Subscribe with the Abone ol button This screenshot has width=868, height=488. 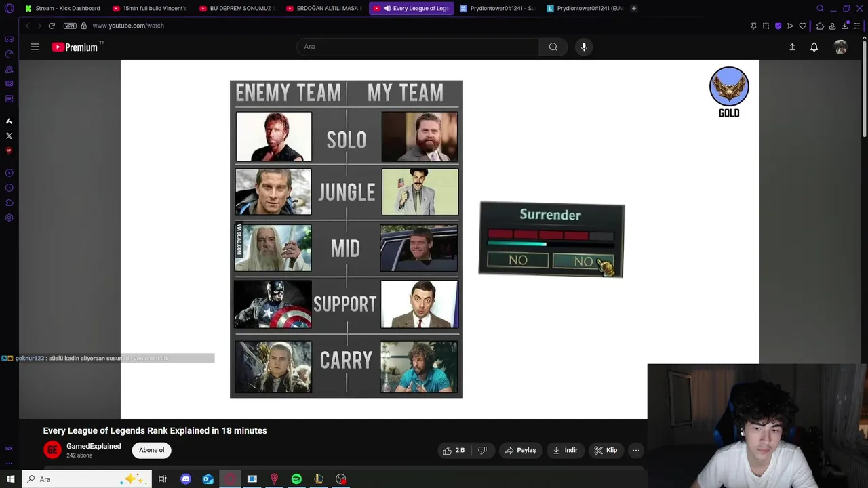(x=152, y=450)
